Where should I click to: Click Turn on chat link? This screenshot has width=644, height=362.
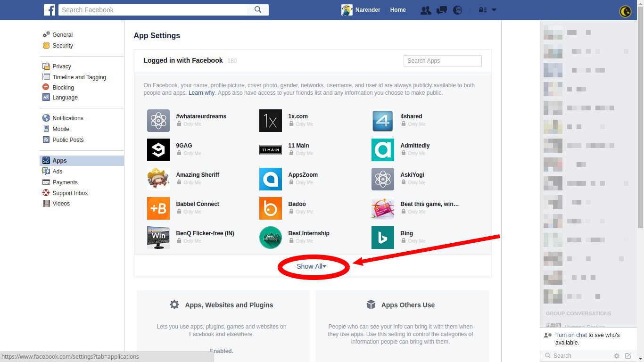coord(571,335)
